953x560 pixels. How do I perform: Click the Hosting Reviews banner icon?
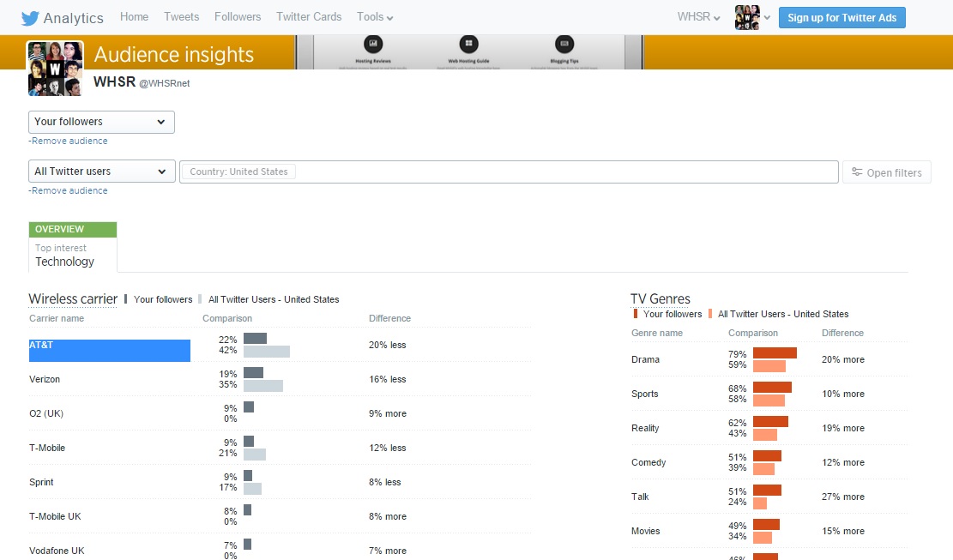373,44
